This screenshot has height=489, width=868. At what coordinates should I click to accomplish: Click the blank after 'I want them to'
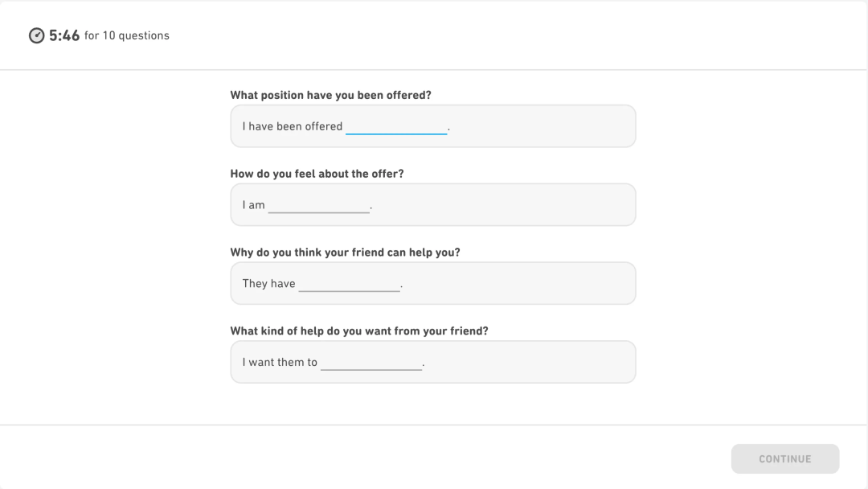click(x=371, y=362)
